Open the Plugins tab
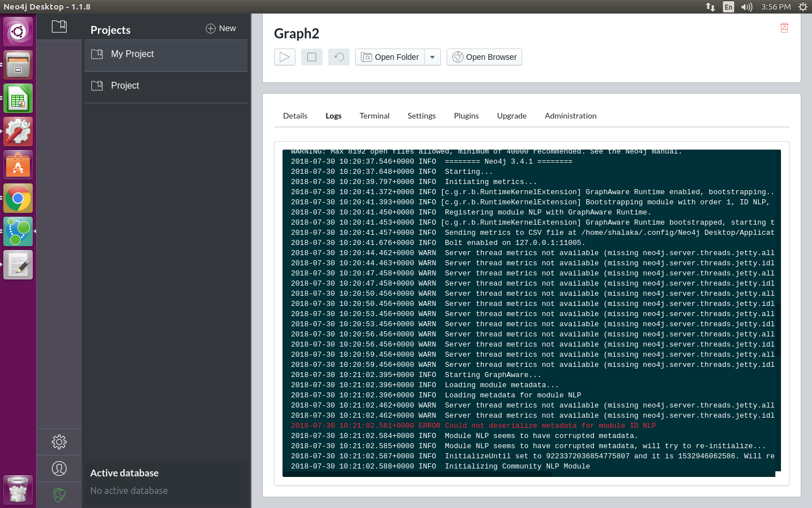Viewport: 812px width, 508px height. click(466, 116)
